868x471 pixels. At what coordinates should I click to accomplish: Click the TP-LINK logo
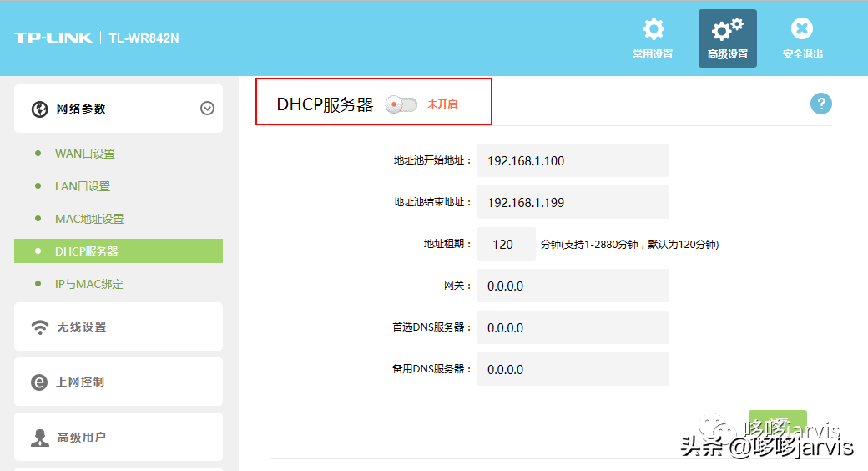coord(53,38)
